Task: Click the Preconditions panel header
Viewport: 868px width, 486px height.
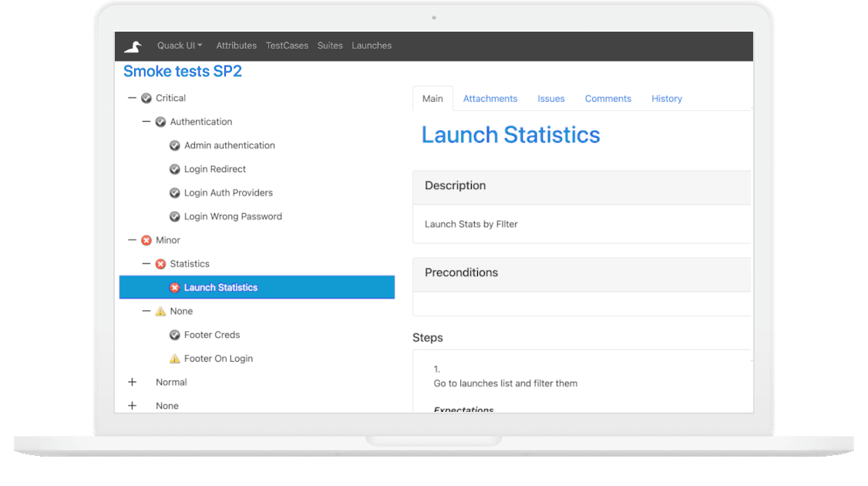Action: pos(582,275)
